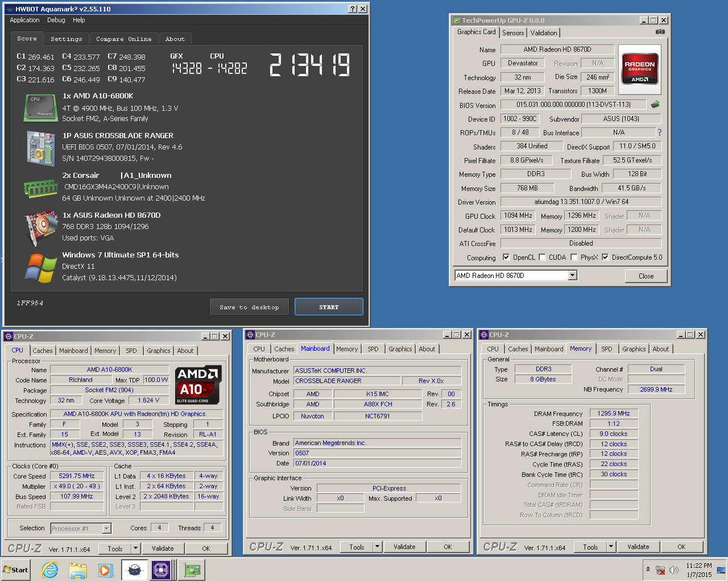Image resolution: width=728 pixels, height=582 pixels.
Task: Open the AMD Radeon HD 8670D GPU dropdown
Action: tap(573, 276)
